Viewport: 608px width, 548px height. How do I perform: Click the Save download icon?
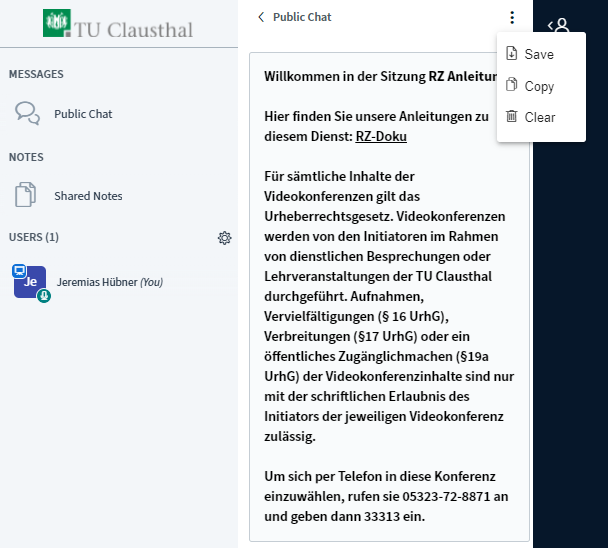pos(512,54)
